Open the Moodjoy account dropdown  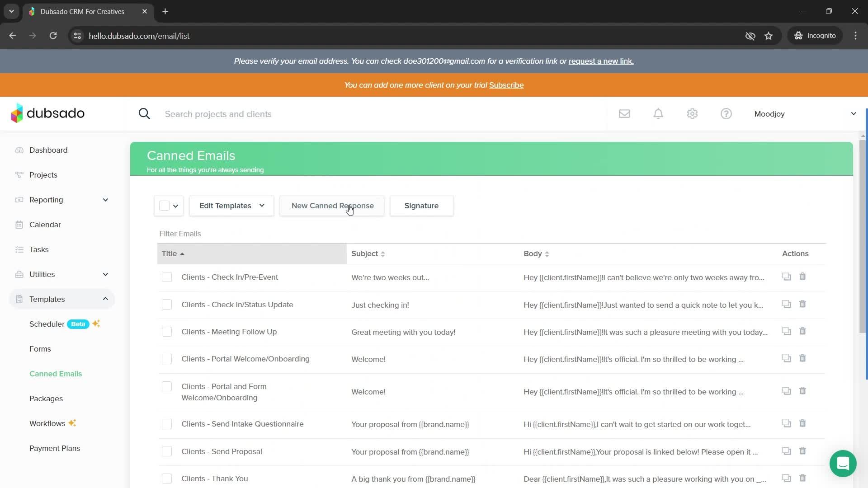(x=805, y=114)
